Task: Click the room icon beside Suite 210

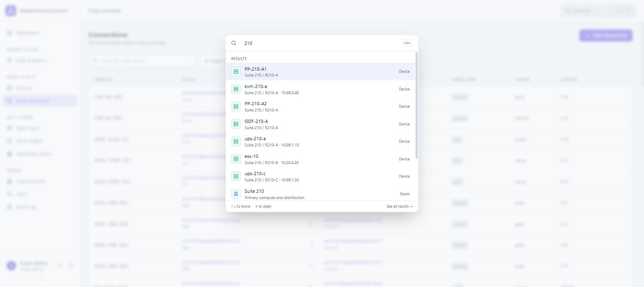Action: [x=236, y=194]
